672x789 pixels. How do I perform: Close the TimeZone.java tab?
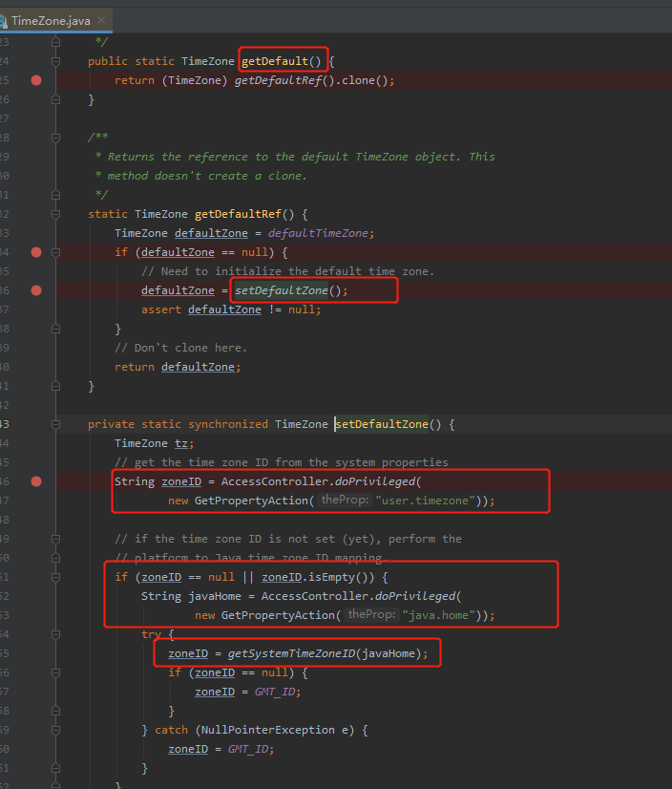pyautogui.click(x=101, y=20)
